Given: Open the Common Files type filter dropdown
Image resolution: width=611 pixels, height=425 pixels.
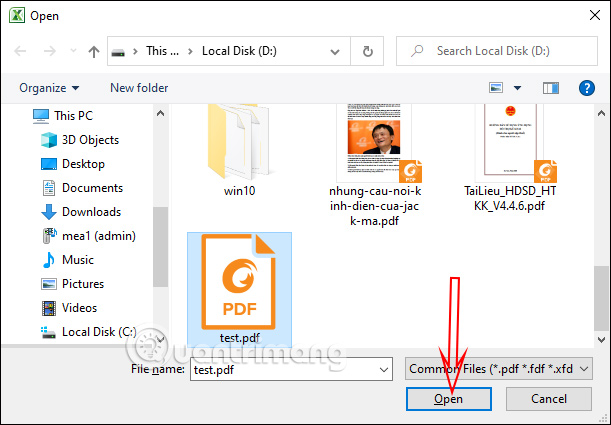Looking at the screenshot, I should point(499,369).
